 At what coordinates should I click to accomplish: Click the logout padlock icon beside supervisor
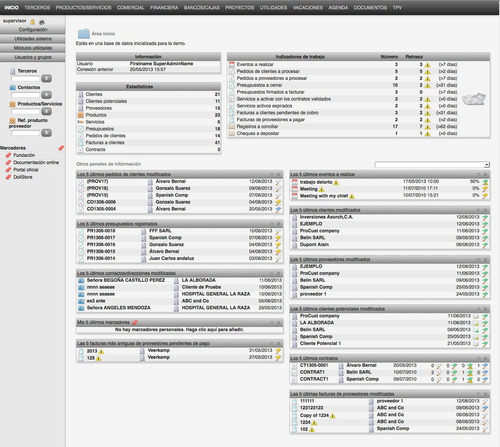(x=33, y=22)
